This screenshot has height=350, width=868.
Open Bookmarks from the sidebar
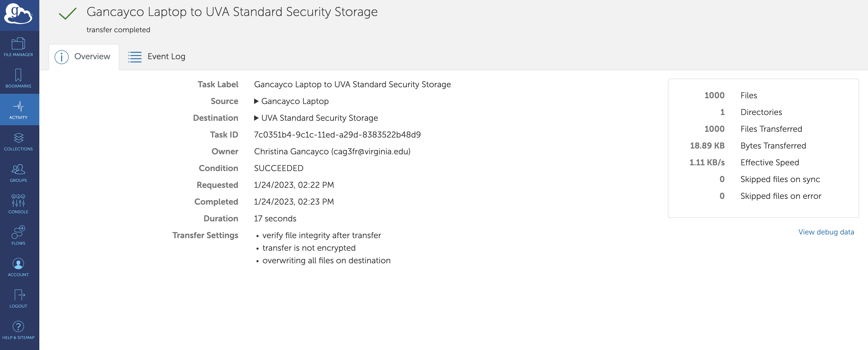click(x=18, y=75)
